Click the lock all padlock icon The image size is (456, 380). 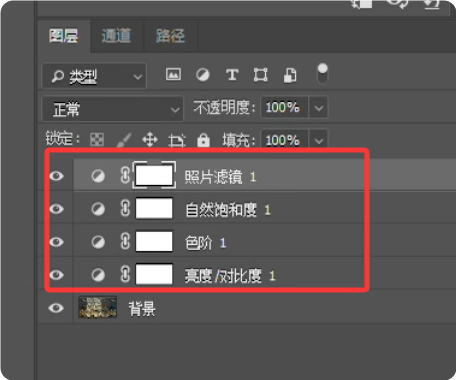coord(203,140)
